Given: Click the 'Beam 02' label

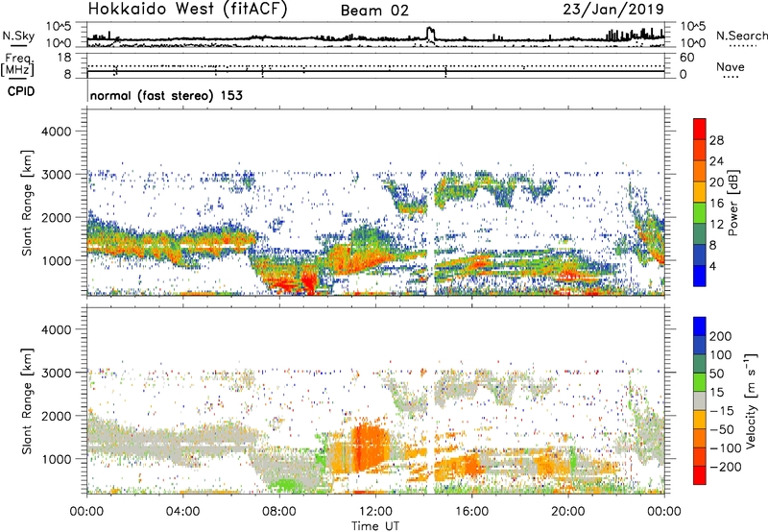Looking at the screenshot, I should pyautogui.click(x=374, y=11).
